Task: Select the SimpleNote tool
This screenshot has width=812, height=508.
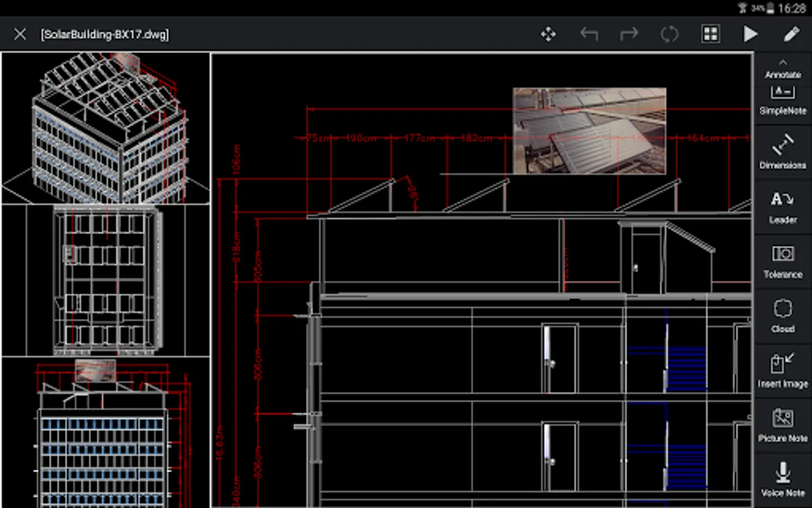Action: (783, 100)
